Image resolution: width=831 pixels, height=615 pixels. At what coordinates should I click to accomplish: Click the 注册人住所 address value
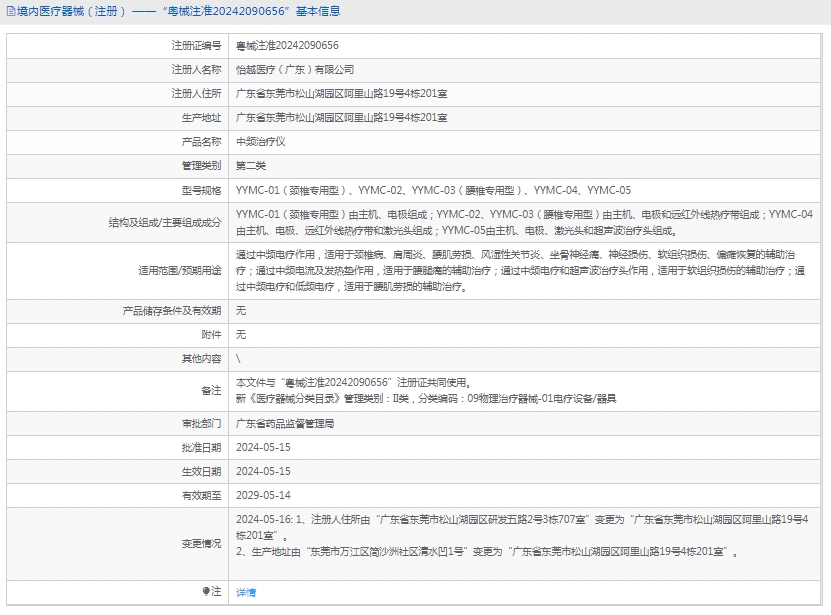pyautogui.click(x=341, y=94)
